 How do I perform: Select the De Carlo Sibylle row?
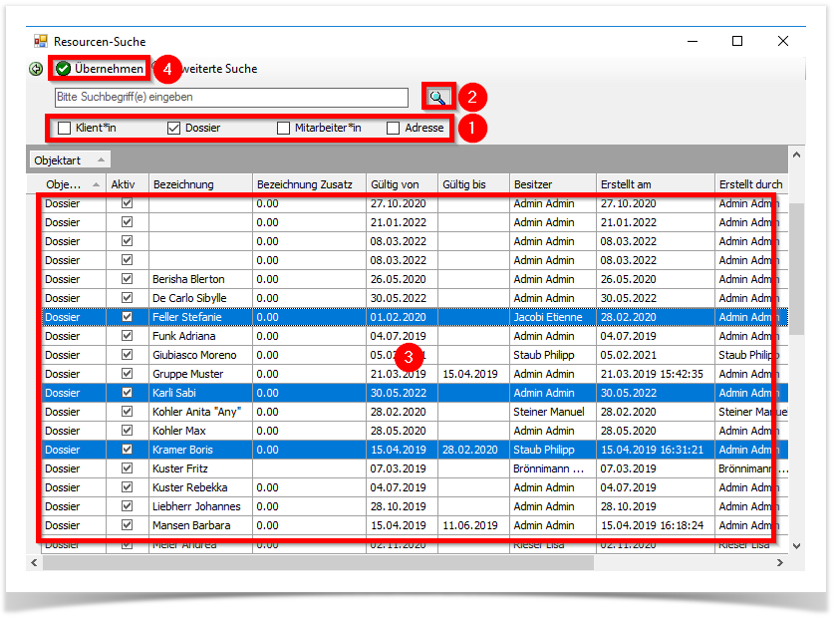pos(415,298)
